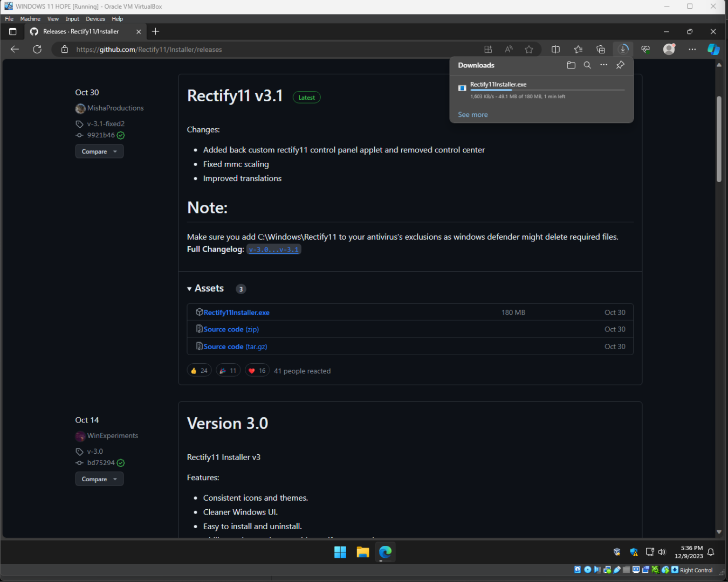Open the v-3.1-fixed2 tag link
Screen dimensions: 728x582
click(x=106, y=124)
